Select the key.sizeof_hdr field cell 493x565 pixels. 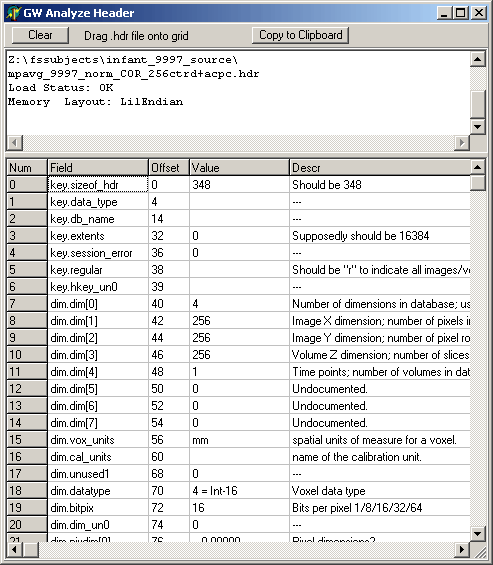[98, 184]
